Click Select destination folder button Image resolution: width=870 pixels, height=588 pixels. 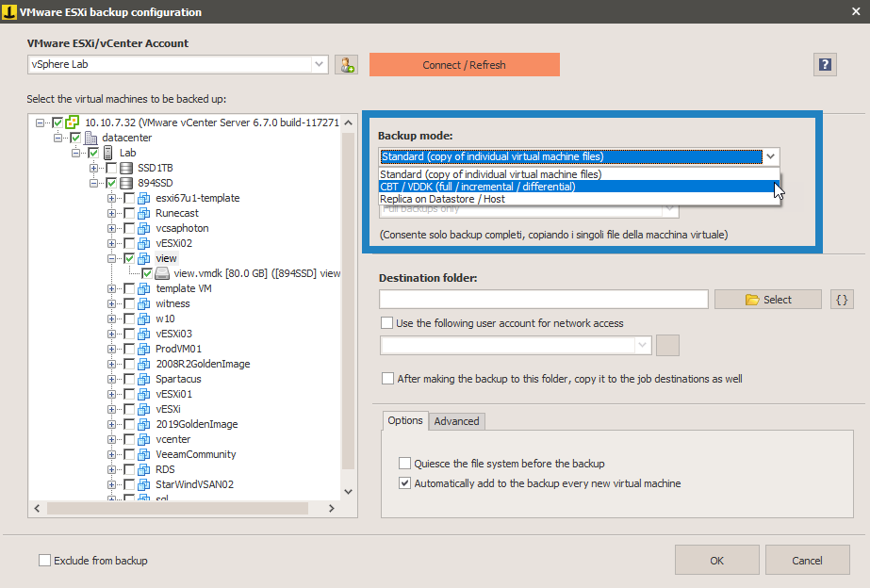click(768, 300)
